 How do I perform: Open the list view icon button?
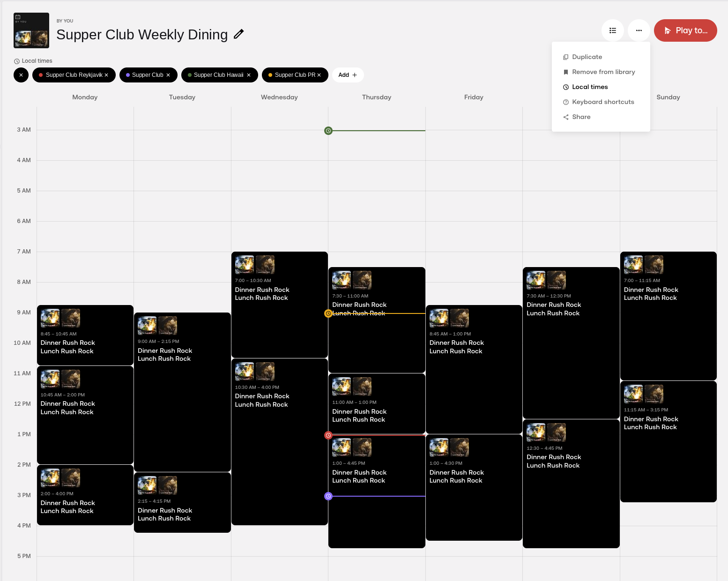point(613,30)
